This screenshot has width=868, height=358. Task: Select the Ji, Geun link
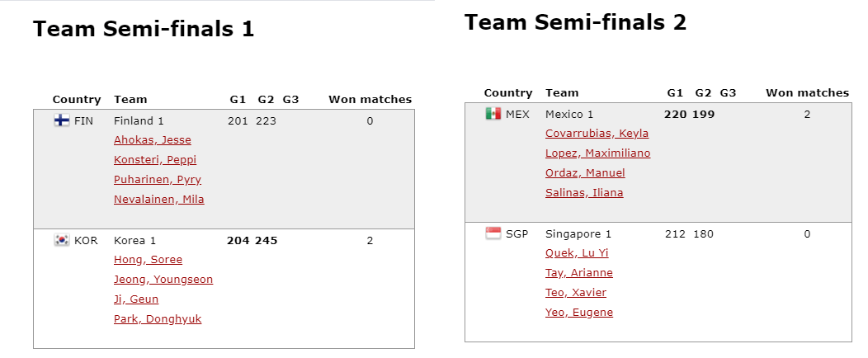tap(136, 299)
